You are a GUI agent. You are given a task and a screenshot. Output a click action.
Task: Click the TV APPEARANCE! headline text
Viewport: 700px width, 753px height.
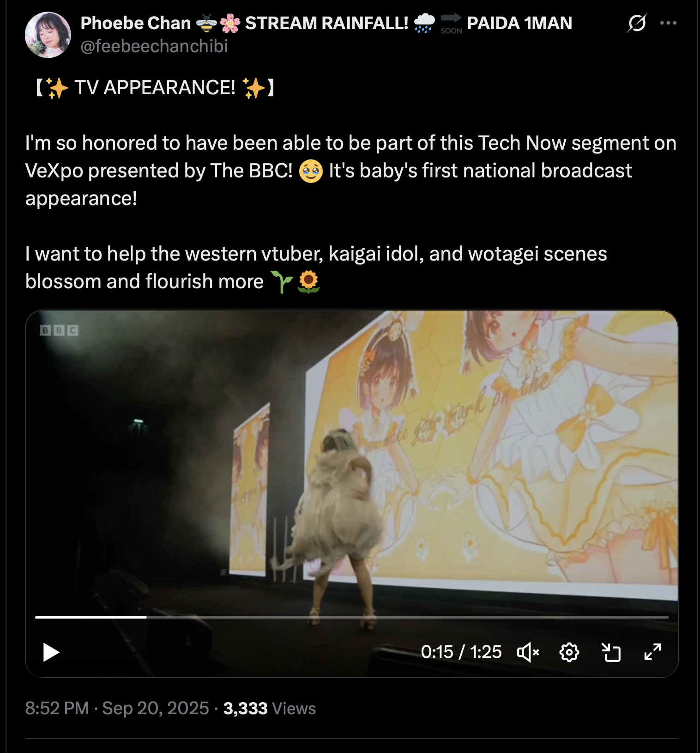pyautogui.click(x=155, y=87)
